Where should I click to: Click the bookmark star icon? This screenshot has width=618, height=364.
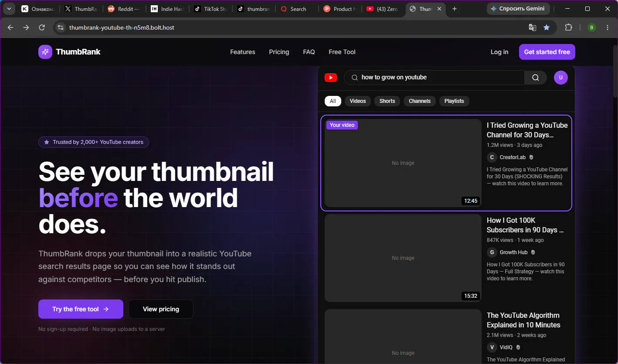(547, 27)
